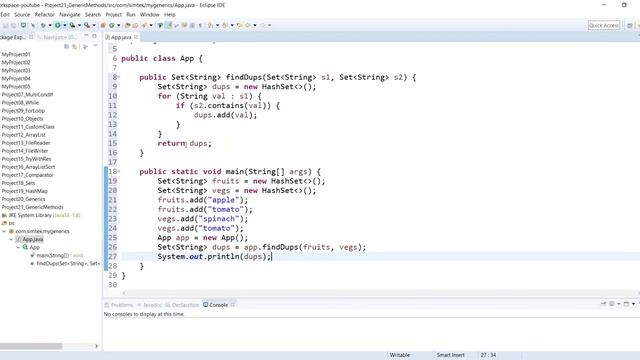Click the Save All icon in toolbar
Screen dimensions: 640x360
pos(13,25)
